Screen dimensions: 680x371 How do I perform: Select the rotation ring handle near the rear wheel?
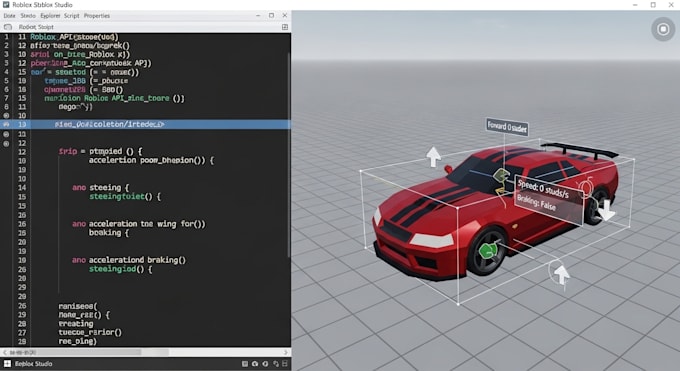(586, 187)
